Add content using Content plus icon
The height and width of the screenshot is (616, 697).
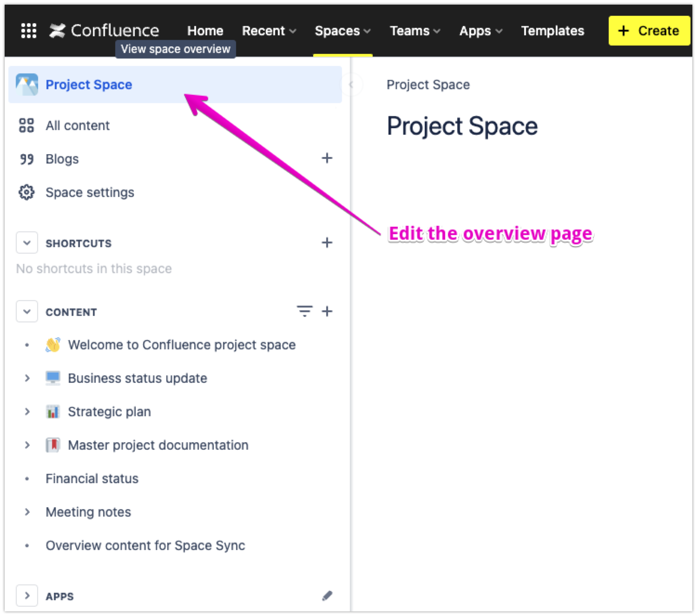coord(327,311)
